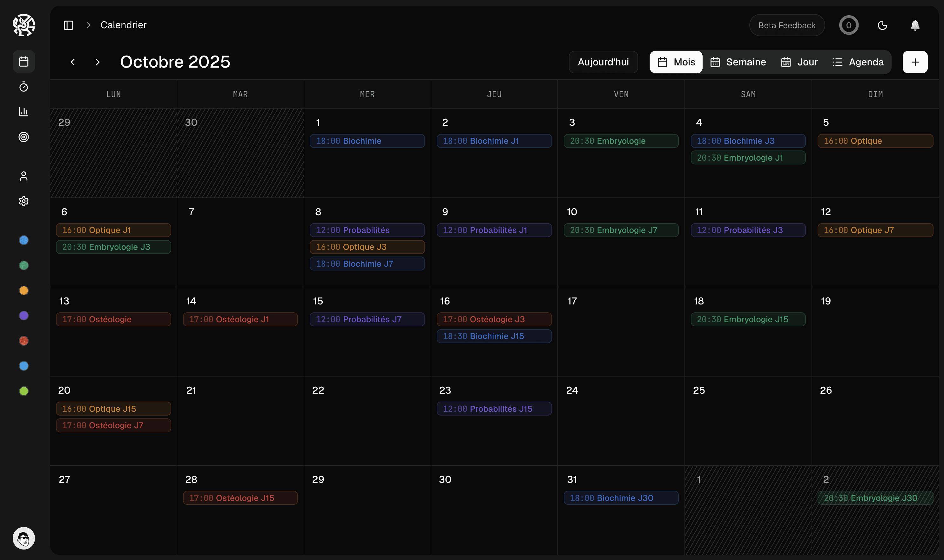Open the settings gear in the sidebar
The image size is (944, 560).
point(24,201)
